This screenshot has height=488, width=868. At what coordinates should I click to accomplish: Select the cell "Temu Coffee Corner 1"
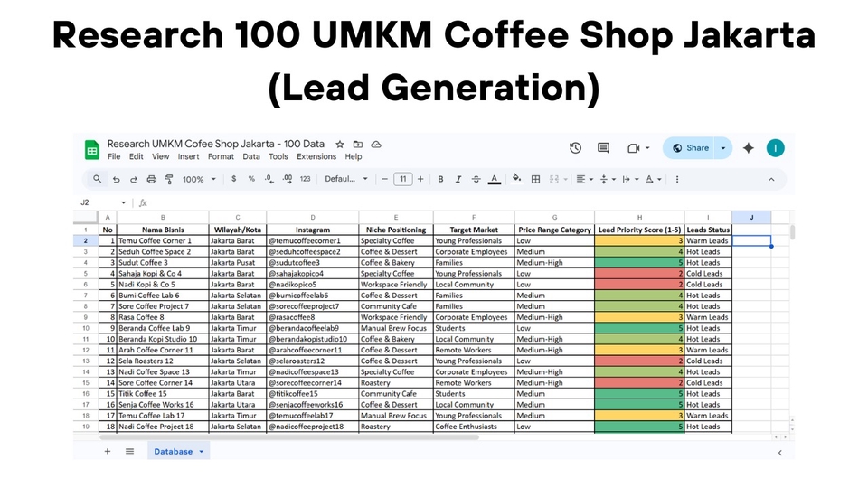[x=163, y=241]
